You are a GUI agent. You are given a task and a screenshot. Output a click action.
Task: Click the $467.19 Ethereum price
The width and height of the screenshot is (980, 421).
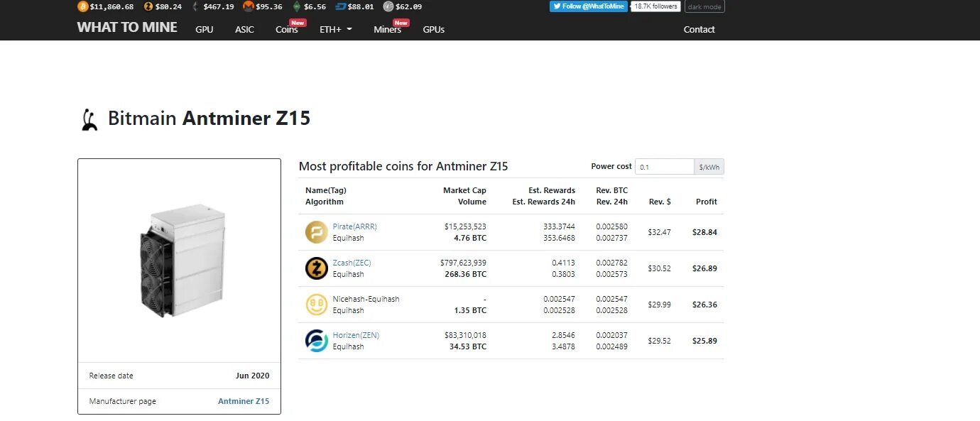(219, 6)
